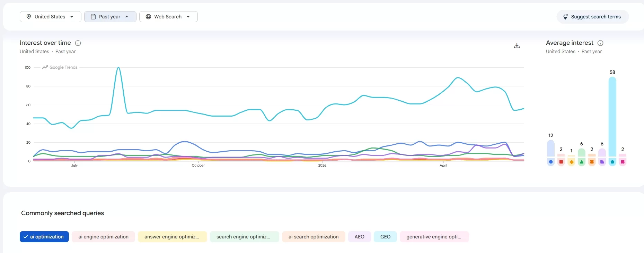Click the October label on the time axis

tap(198, 166)
